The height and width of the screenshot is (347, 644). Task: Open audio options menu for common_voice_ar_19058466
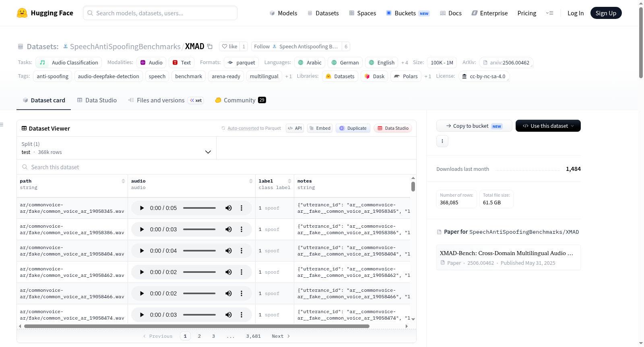tap(242, 293)
